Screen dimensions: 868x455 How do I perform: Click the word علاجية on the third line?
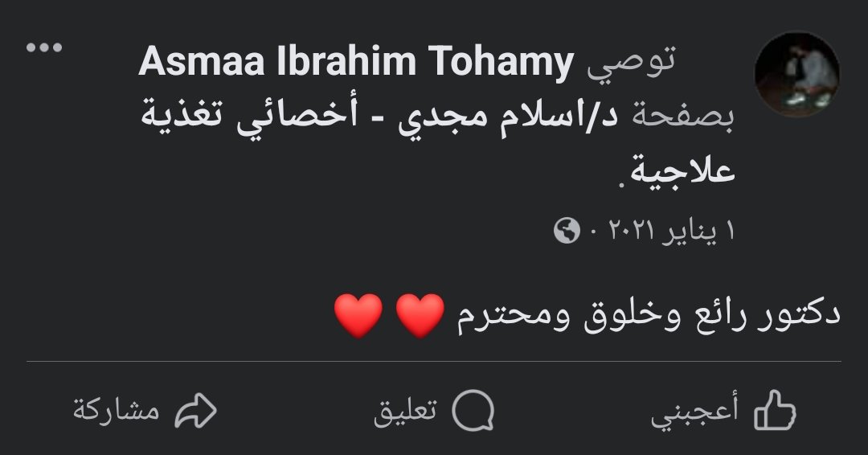[683, 172]
